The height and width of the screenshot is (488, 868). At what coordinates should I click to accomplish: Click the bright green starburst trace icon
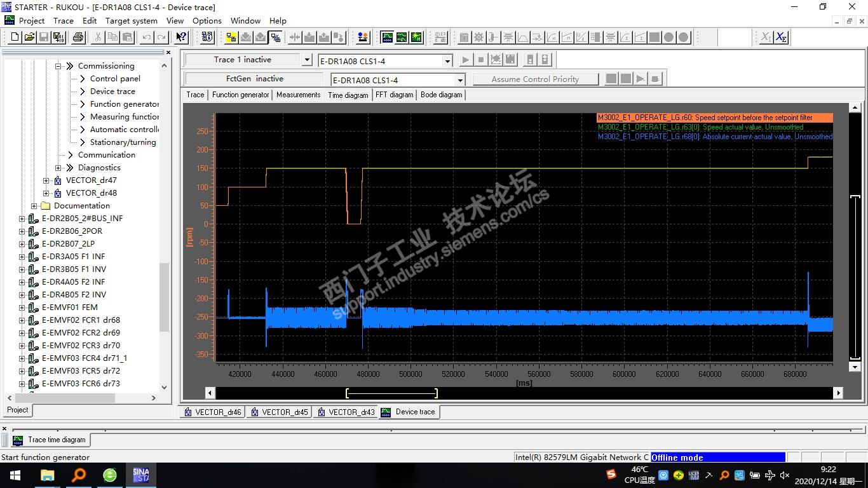(x=416, y=37)
